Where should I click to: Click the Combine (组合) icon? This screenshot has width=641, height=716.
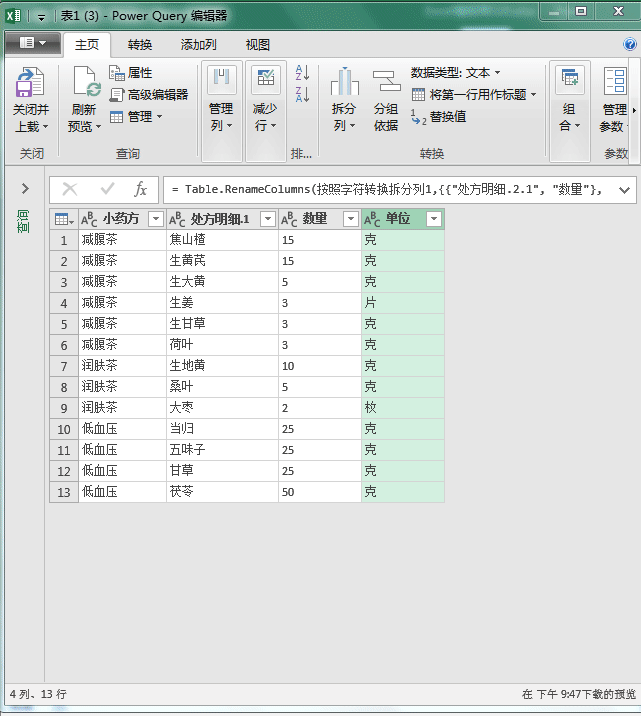570,78
